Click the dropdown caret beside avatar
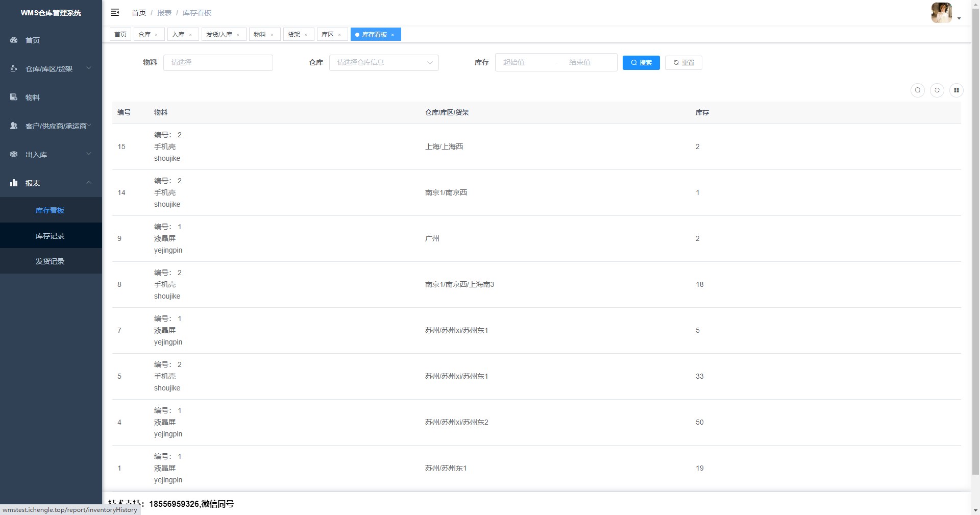Image resolution: width=980 pixels, height=515 pixels. coord(959,18)
